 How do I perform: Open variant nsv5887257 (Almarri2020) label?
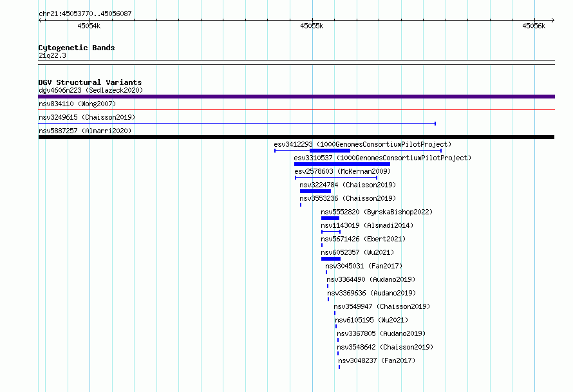click(x=85, y=131)
